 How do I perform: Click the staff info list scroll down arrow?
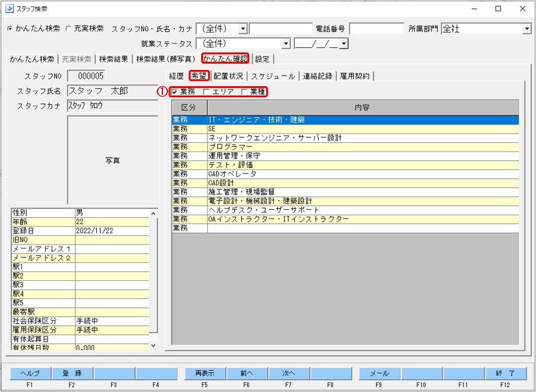pyautogui.click(x=154, y=345)
